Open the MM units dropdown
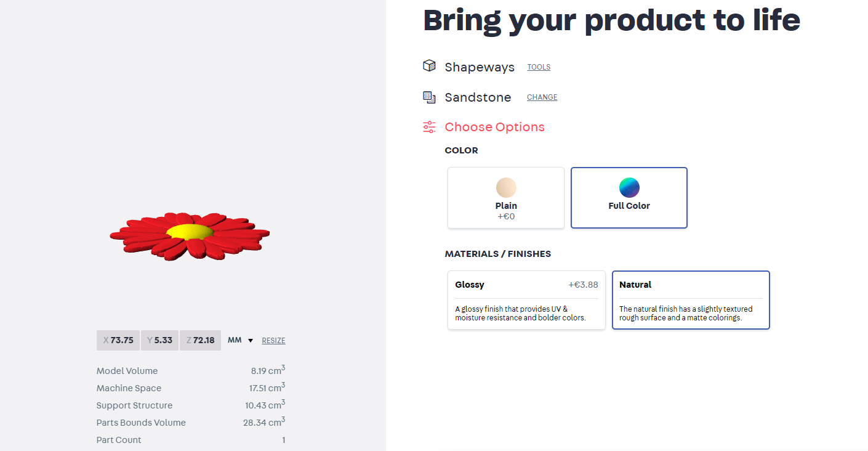 coord(235,340)
